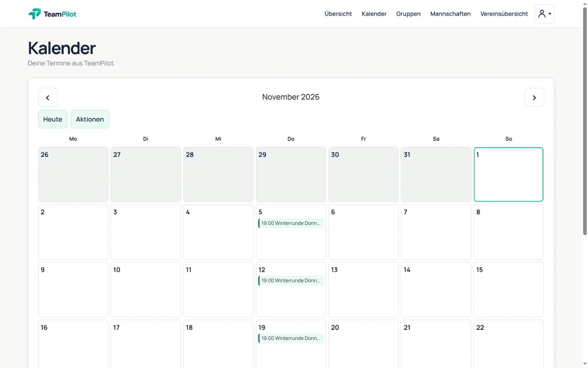Select day 22 cell

tap(509, 344)
